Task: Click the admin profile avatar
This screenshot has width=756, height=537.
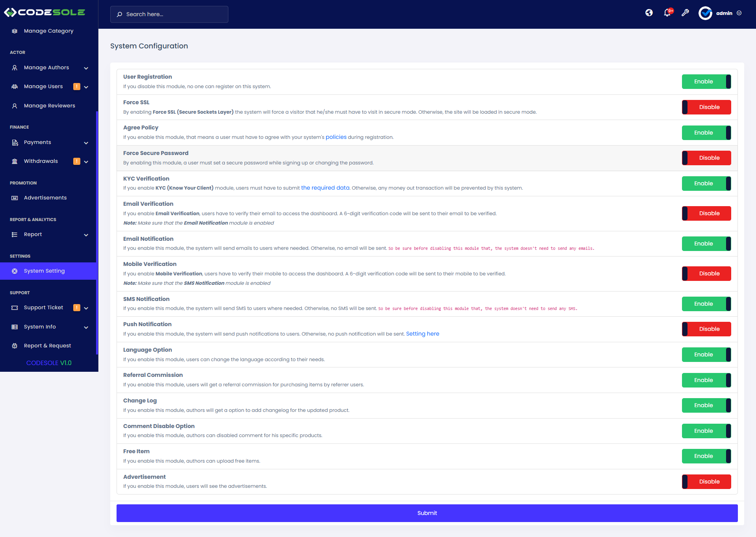Action: [x=705, y=13]
